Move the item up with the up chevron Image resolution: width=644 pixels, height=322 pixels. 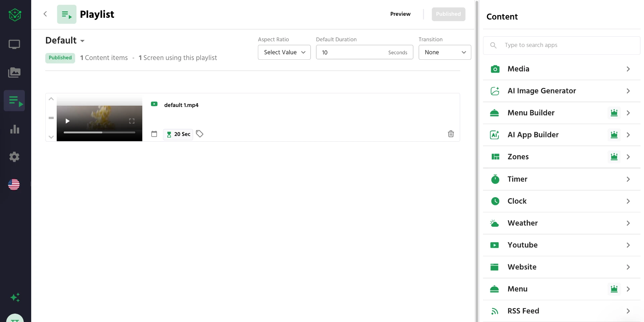click(x=51, y=99)
